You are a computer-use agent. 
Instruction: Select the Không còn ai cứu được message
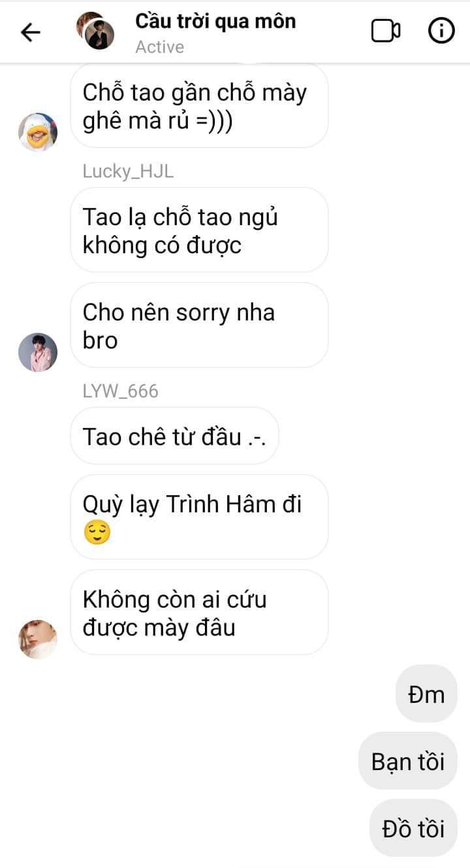[199, 612]
